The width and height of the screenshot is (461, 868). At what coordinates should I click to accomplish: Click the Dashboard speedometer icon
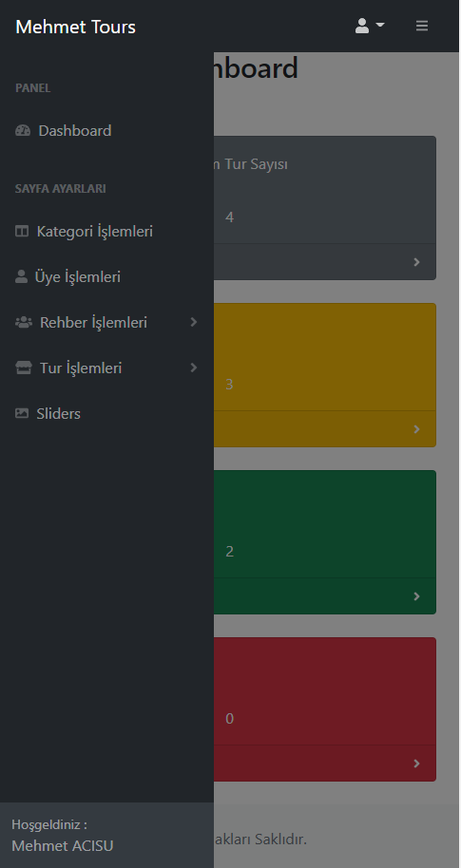(x=23, y=131)
